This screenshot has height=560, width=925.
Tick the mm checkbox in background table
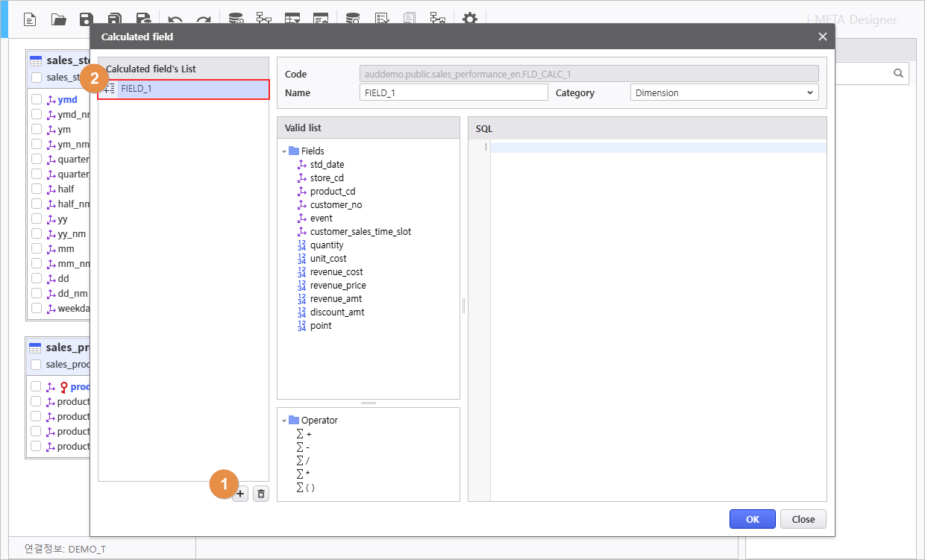pos(36,248)
